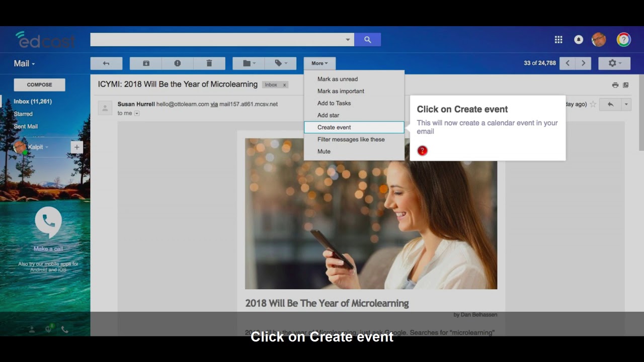Open contacts icon at sidebar bottom

[32, 329]
